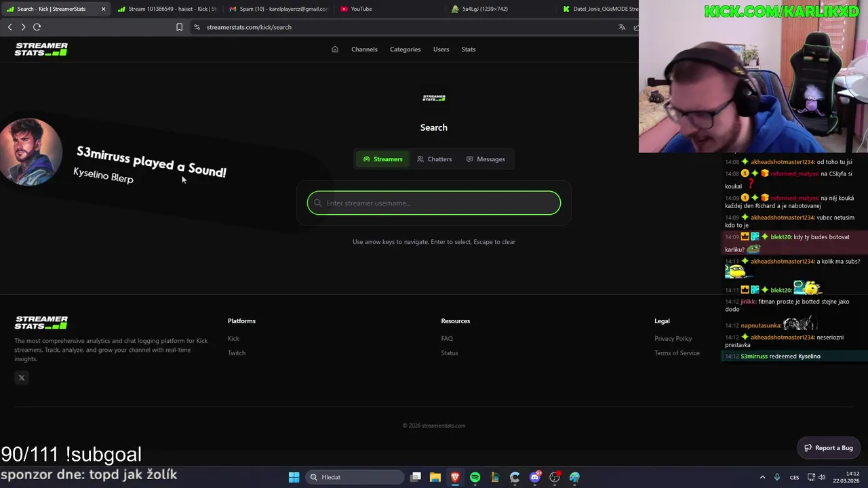Click the microphone tray icon

tap(777, 477)
